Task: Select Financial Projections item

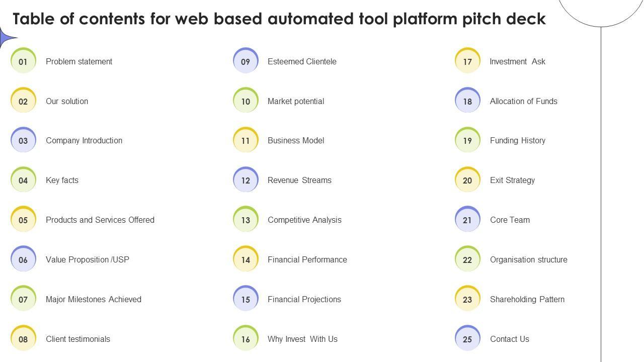Action: 304,299
